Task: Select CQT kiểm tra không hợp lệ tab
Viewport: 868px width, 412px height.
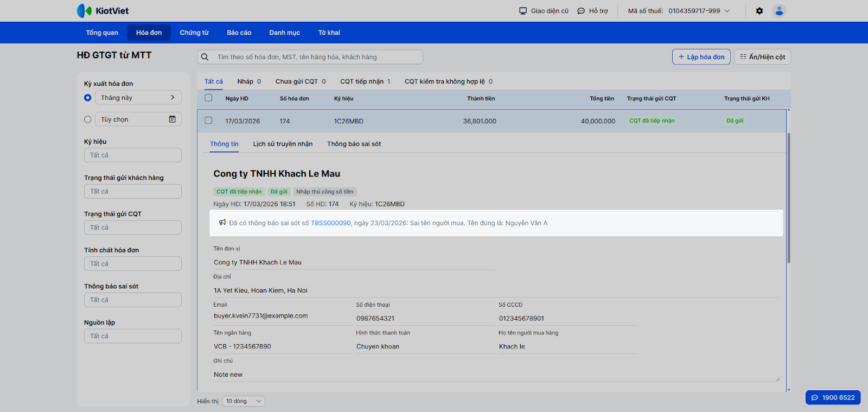Action: (449, 81)
